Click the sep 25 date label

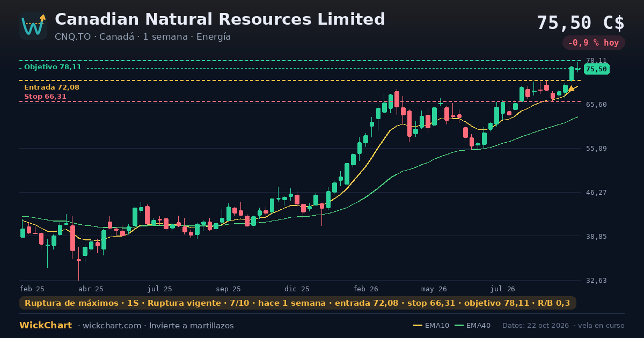click(x=229, y=289)
